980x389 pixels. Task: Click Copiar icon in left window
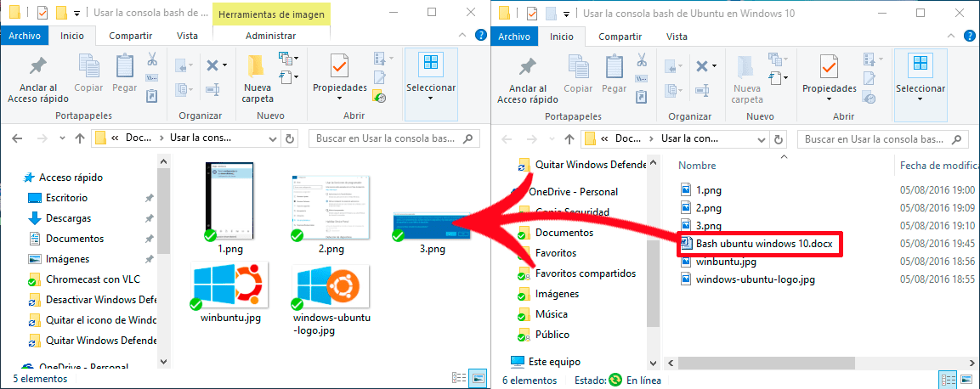88,67
